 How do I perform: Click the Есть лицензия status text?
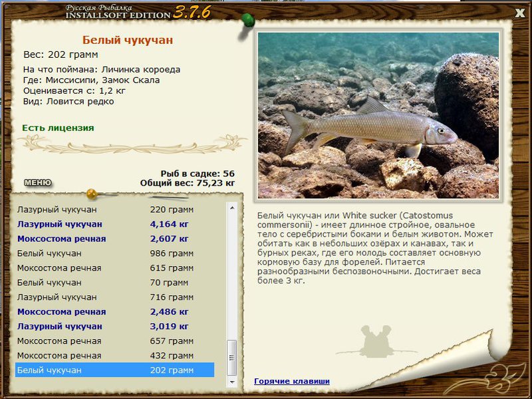pos(58,128)
